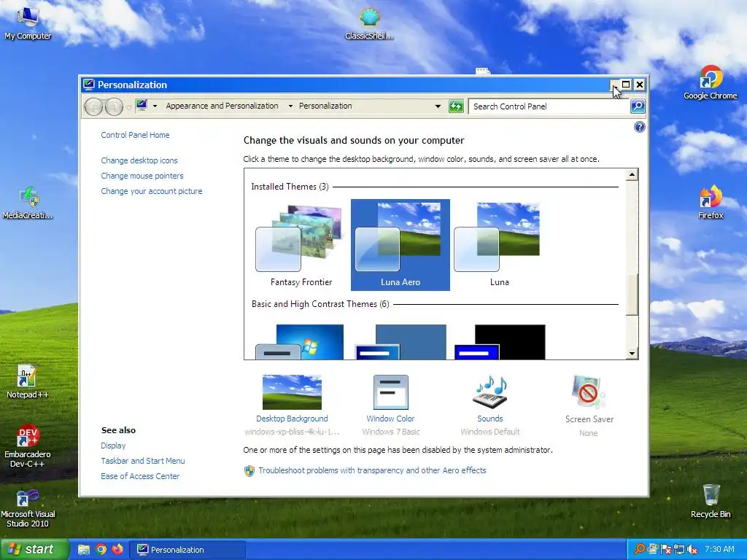The image size is (747, 560).
Task: Click the themes list scroll down arrow
Action: tap(632, 353)
